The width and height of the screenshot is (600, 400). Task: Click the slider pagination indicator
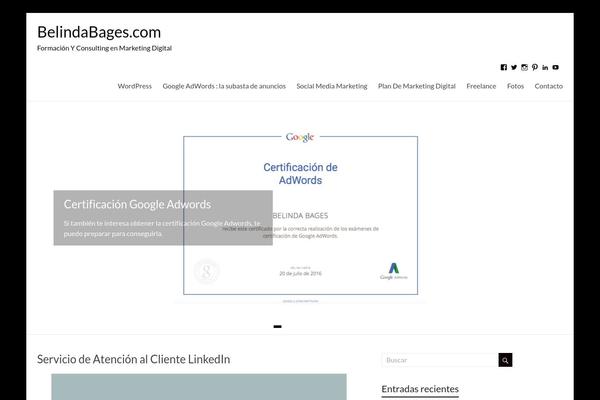click(x=278, y=327)
